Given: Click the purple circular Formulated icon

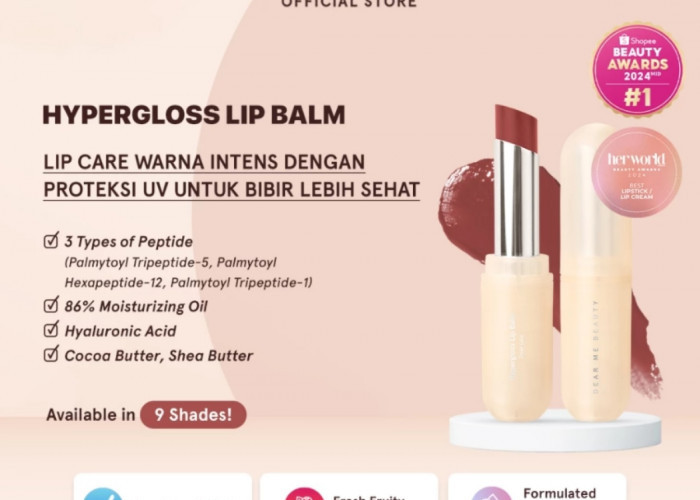Looking at the screenshot, I should point(491,494).
